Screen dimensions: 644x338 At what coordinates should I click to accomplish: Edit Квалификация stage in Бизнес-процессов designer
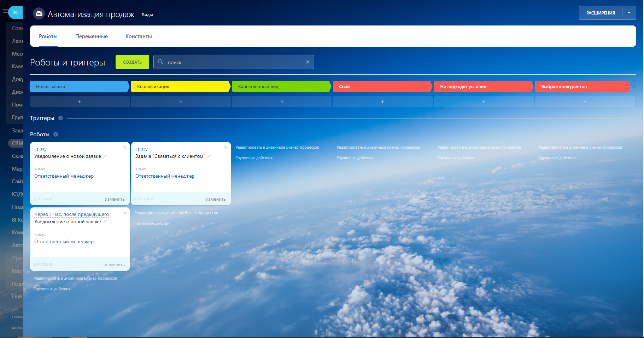click(x=176, y=213)
